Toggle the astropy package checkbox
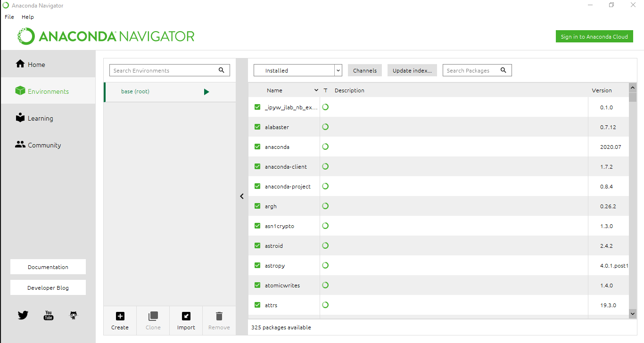This screenshot has height=343, width=644. click(257, 265)
